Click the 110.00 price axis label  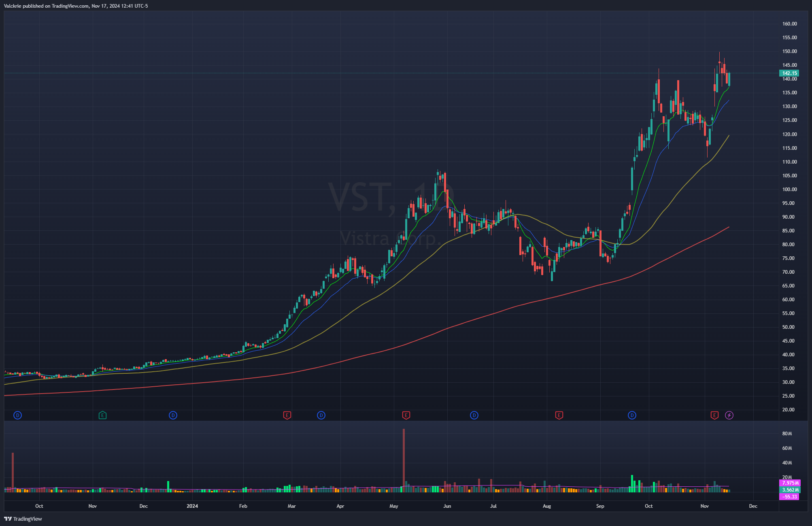pos(789,162)
